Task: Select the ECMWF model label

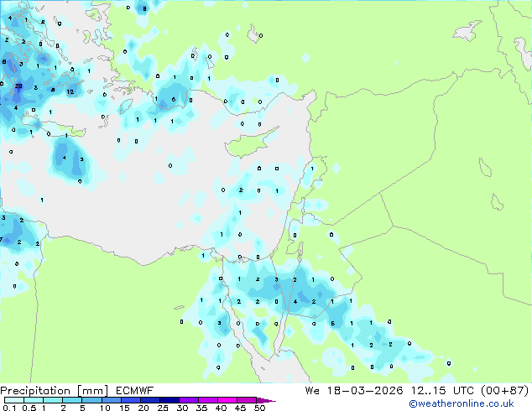Action: [x=135, y=391]
